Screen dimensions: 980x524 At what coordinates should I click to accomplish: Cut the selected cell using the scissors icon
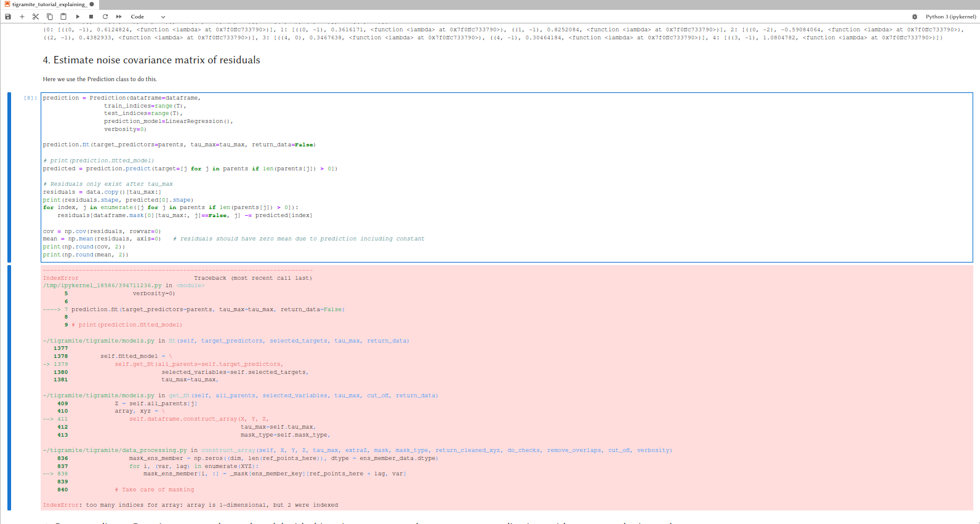point(36,17)
